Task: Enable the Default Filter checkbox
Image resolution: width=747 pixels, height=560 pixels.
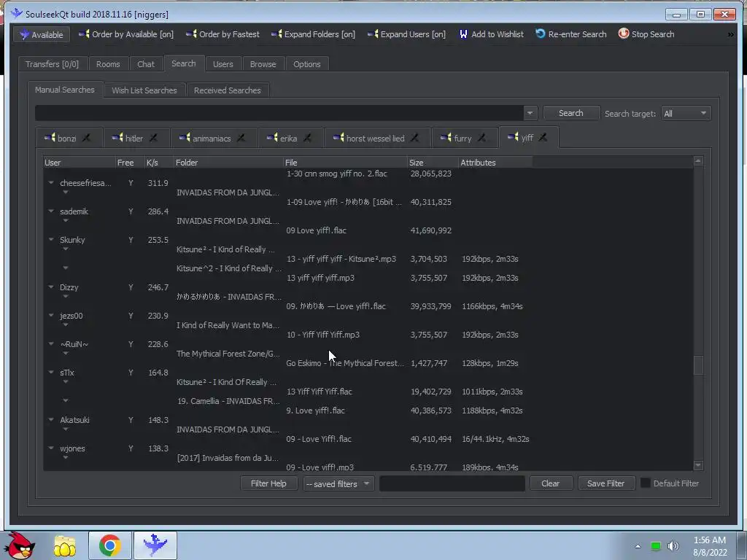Action: (645, 483)
